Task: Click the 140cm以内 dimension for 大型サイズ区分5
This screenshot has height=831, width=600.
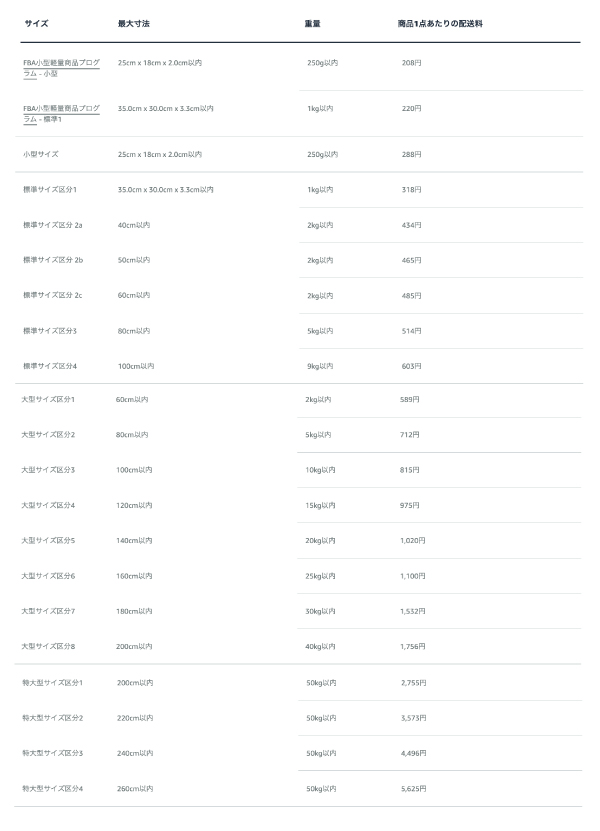Action: (x=134, y=541)
